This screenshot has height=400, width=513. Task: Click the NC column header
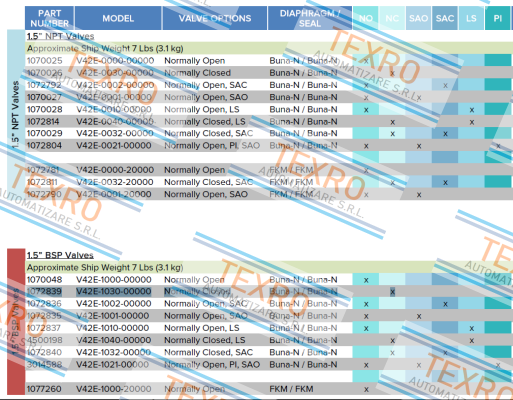pyautogui.click(x=392, y=18)
